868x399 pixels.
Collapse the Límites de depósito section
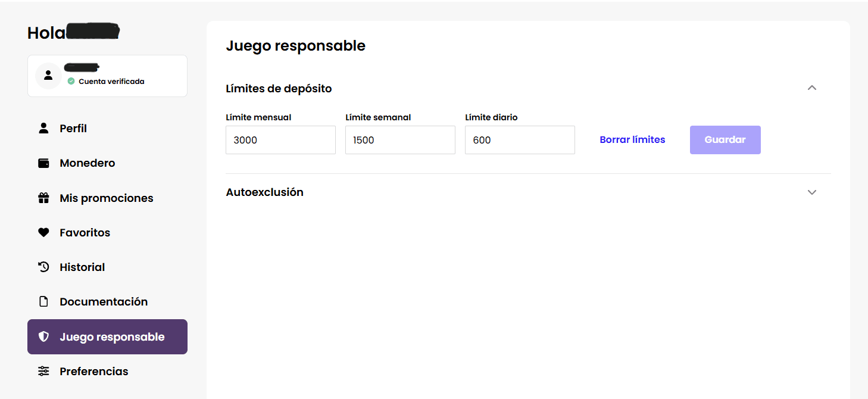tap(812, 88)
